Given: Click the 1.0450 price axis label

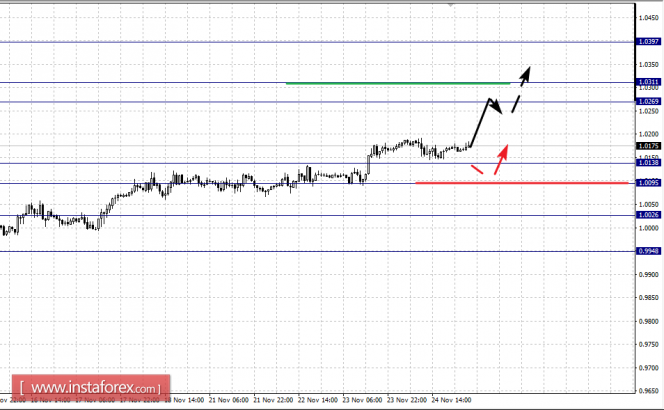Looking at the screenshot, I should [x=649, y=18].
